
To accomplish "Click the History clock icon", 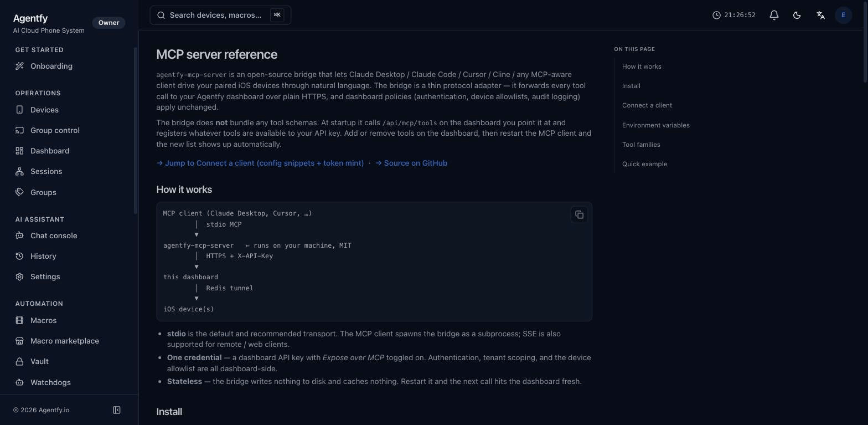I will click(x=19, y=256).
